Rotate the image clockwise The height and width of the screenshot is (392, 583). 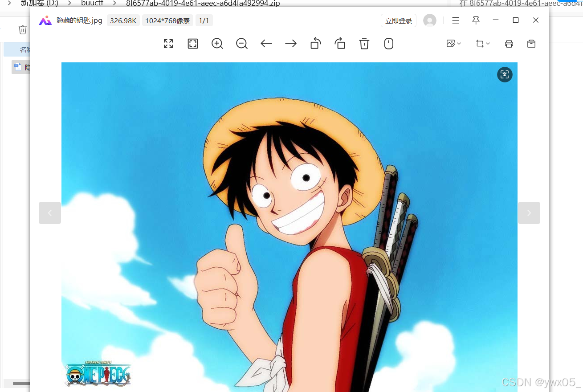click(x=340, y=44)
